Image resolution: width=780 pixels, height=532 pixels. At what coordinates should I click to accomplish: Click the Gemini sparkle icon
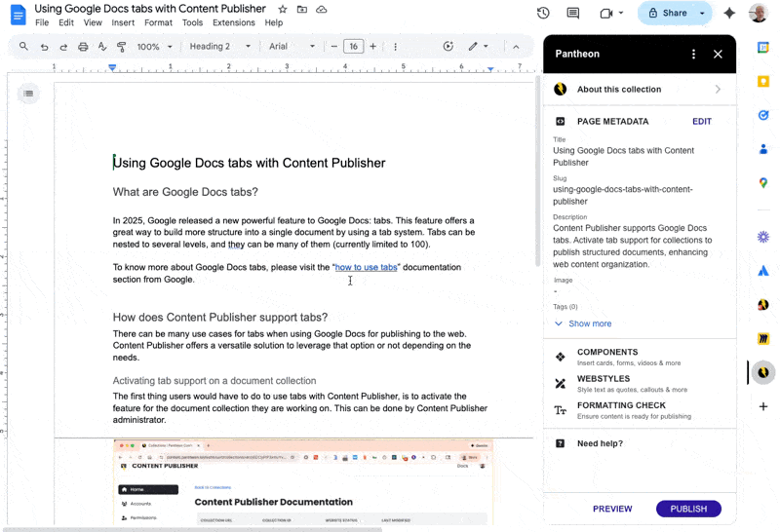728,13
